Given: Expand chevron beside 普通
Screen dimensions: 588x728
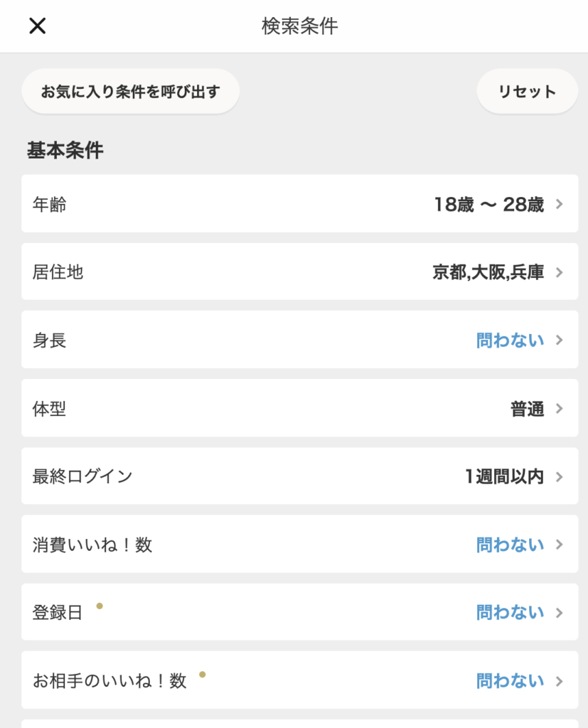Looking at the screenshot, I should click(559, 409).
